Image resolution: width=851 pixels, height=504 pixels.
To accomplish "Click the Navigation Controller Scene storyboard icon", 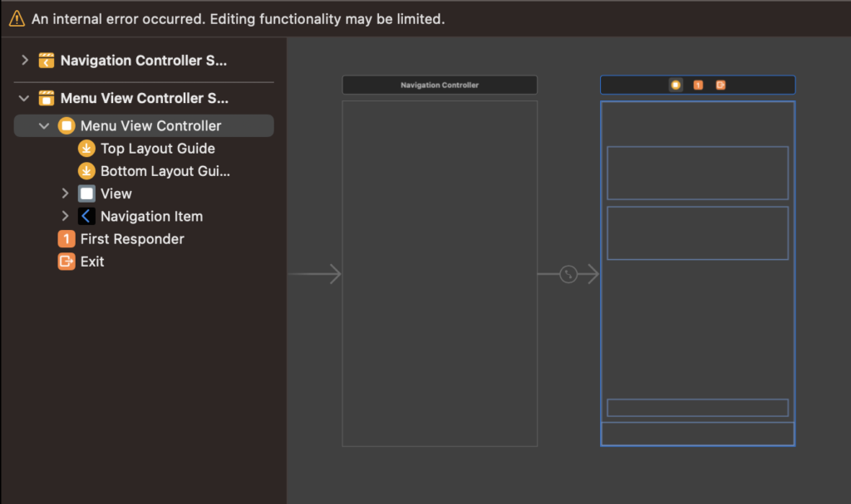I will (47, 61).
